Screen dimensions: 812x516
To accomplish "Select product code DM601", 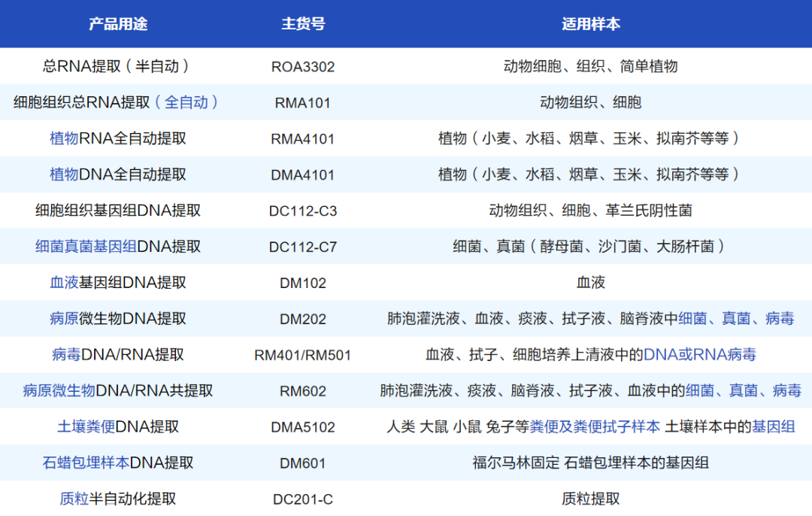I will tap(303, 463).
